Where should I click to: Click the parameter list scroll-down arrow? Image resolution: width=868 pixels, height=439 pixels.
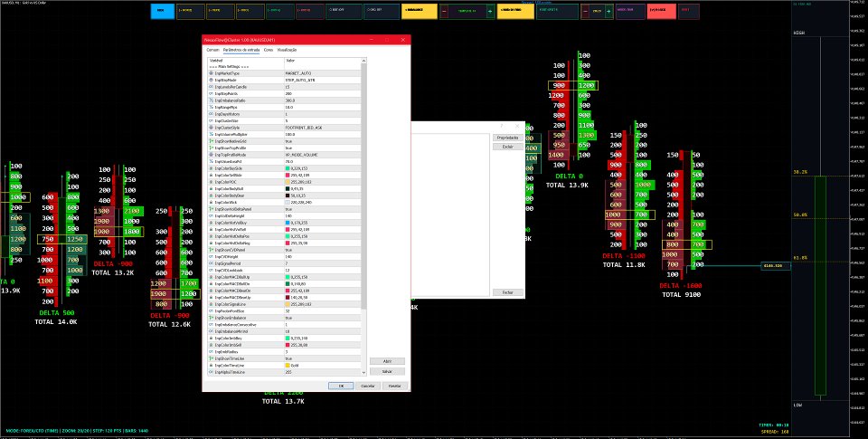[363, 373]
